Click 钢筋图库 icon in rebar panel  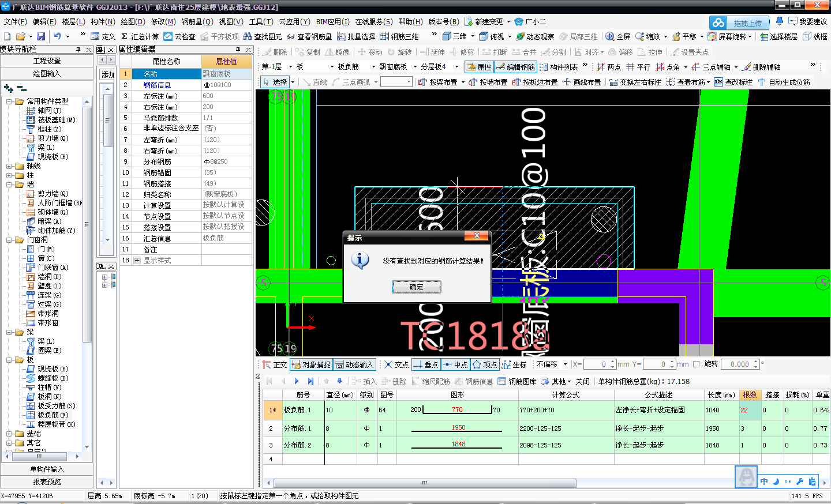pyautogui.click(x=502, y=381)
